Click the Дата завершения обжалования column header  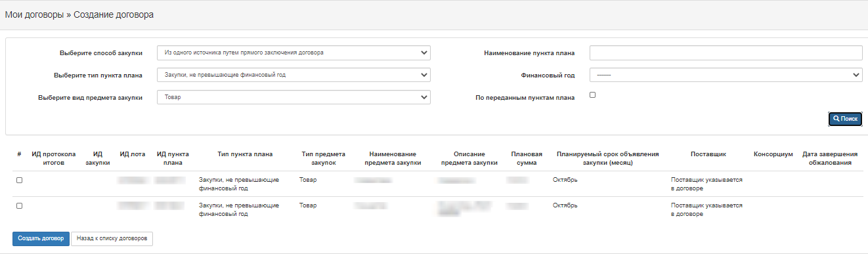click(x=827, y=158)
